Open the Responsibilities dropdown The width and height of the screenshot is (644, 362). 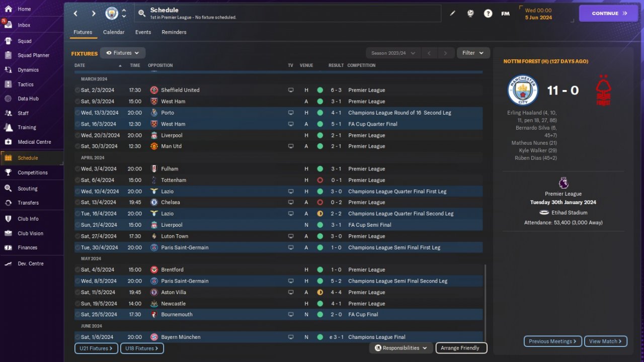[x=400, y=348]
